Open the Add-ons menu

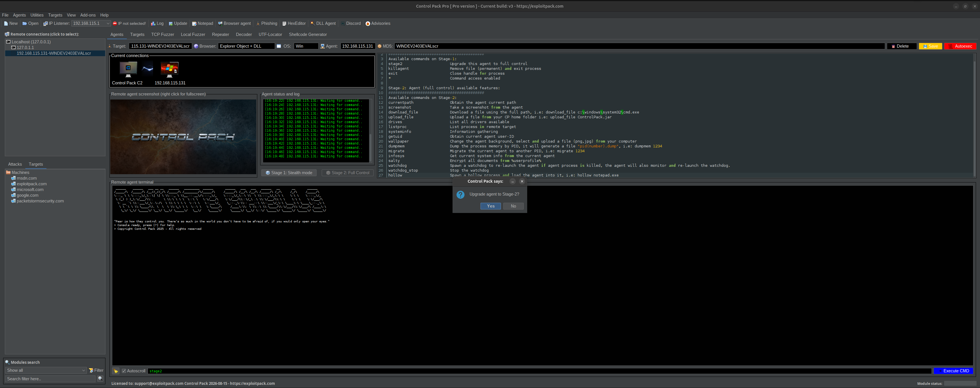(x=88, y=15)
